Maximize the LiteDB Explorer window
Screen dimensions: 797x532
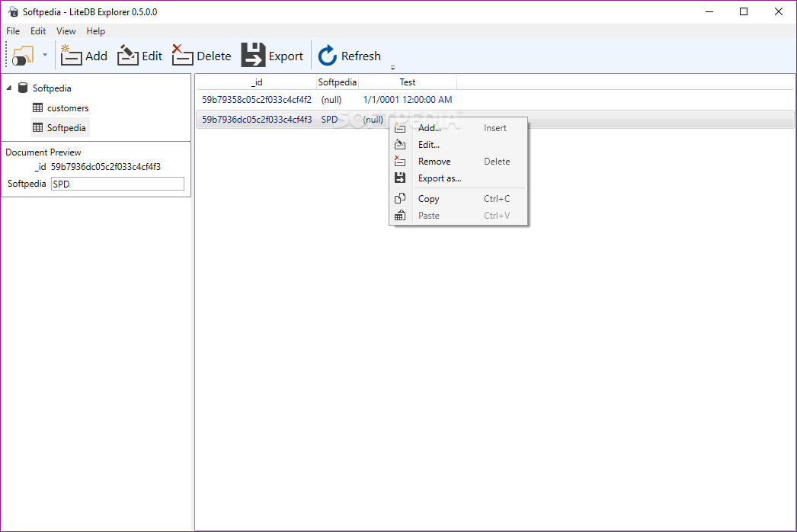coord(744,11)
